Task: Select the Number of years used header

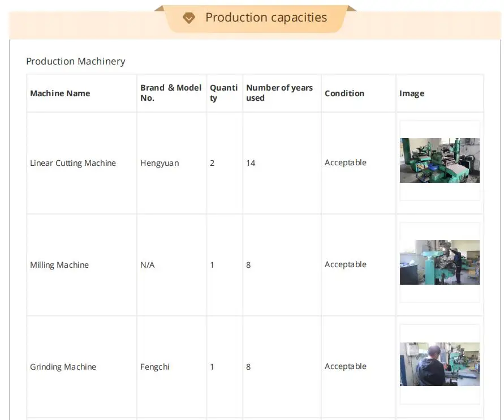Action: click(279, 93)
